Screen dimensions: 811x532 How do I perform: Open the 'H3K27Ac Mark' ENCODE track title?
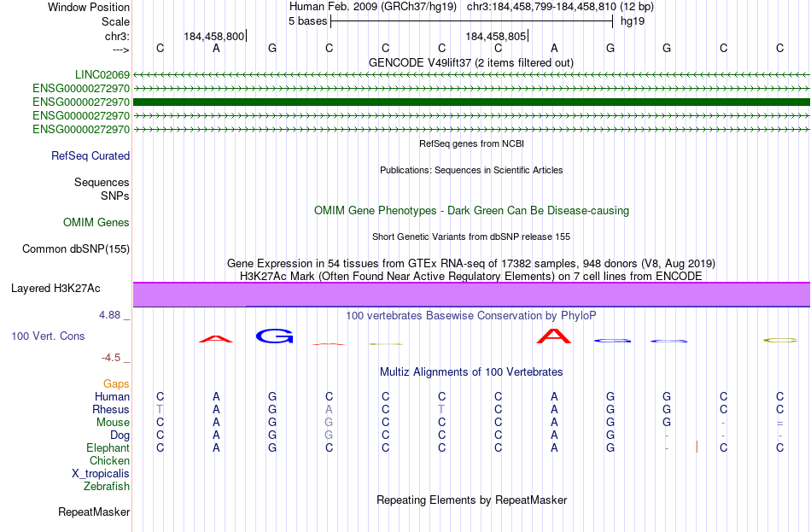pos(471,276)
